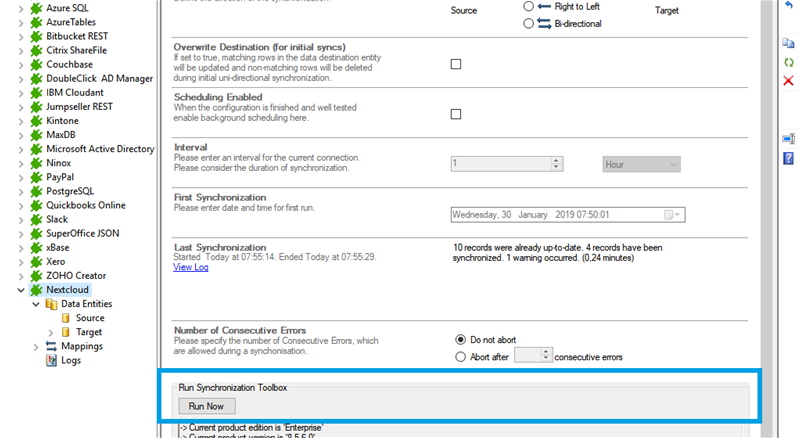
Task: Click the copy icon in right panel
Action: (788, 43)
